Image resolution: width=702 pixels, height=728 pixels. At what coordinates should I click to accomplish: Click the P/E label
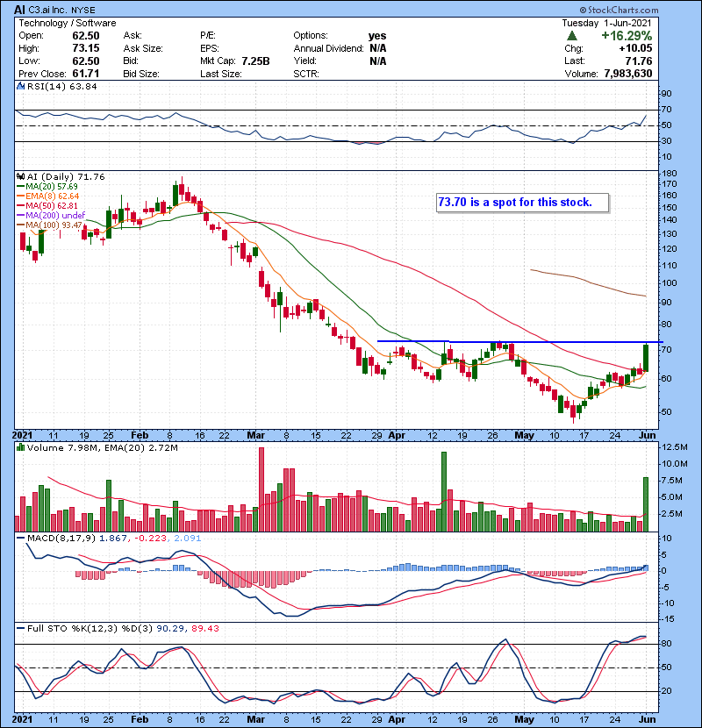pyautogui.click(x=207, y=36)
